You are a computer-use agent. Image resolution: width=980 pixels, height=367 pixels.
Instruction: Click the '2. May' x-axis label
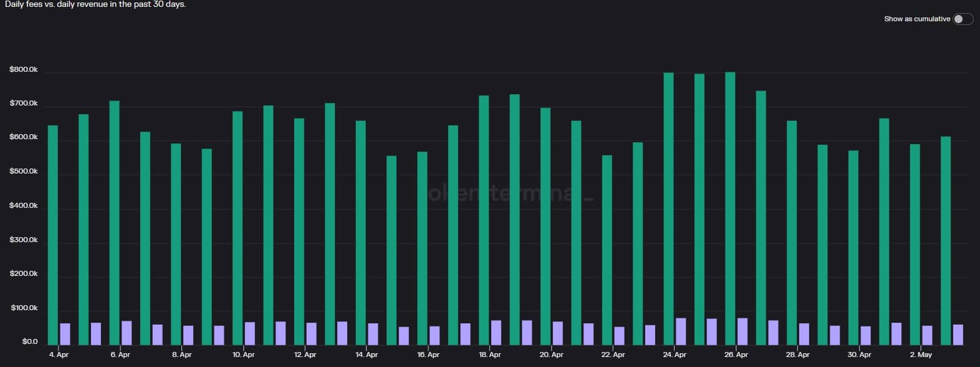coord(921,355)
